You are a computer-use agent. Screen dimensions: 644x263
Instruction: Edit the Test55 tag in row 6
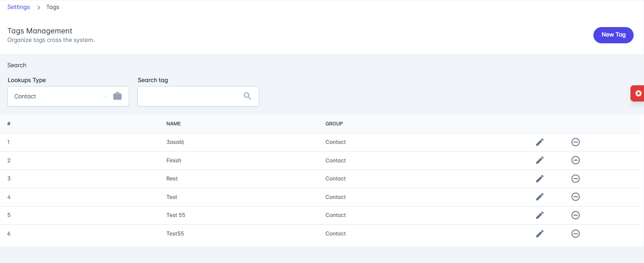tap(540, 234)
